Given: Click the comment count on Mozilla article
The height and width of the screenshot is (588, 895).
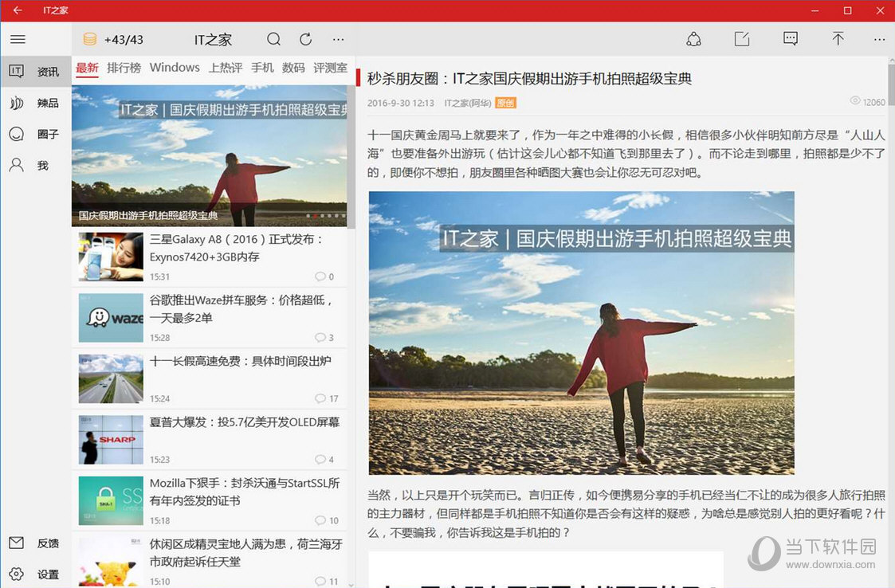Looking at the screenshot, I should click(327, 520).
